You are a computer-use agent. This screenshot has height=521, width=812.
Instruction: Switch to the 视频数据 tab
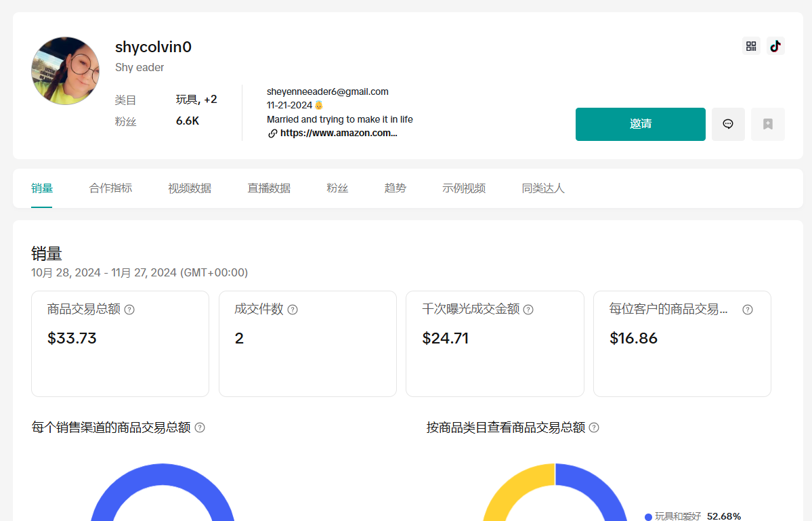tap(190, 188)
